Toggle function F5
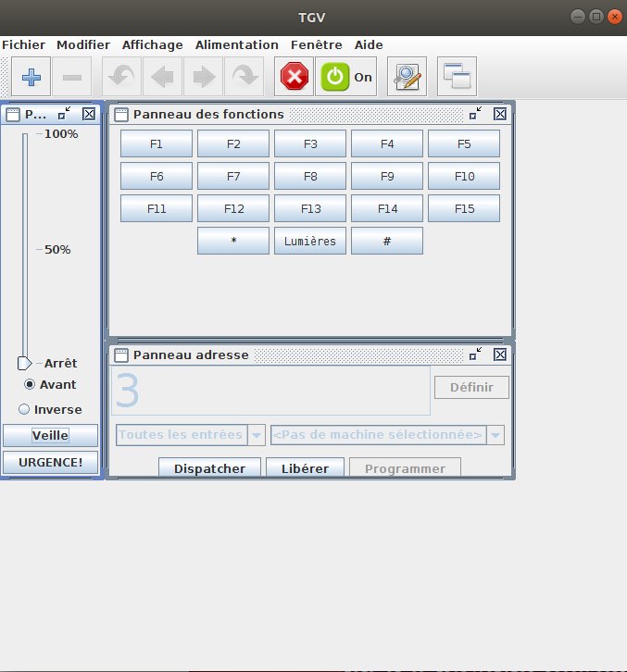Viewport: 627px width, 672px height. [464, 144]
